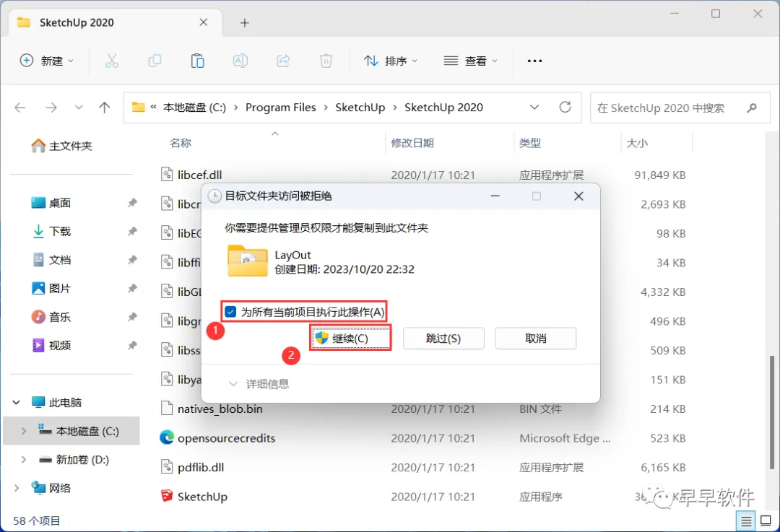
Task: Open address bar history dropdown
Action: (534, 107)
